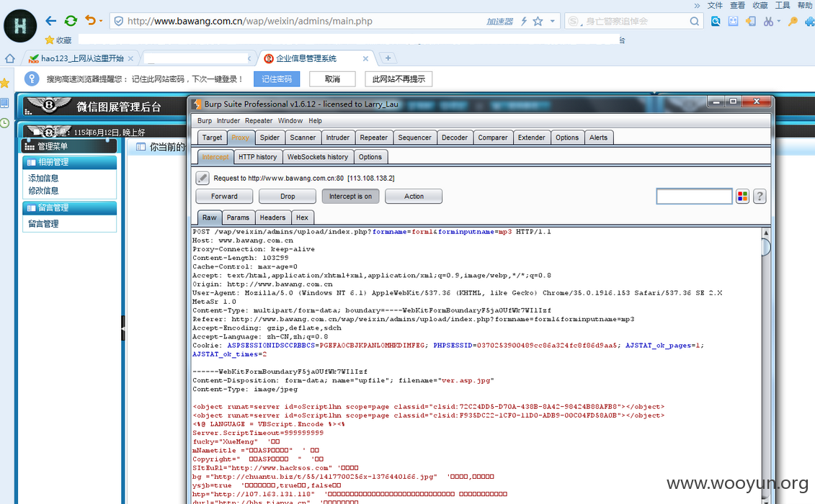Switch to the Comparer tab

493,138
